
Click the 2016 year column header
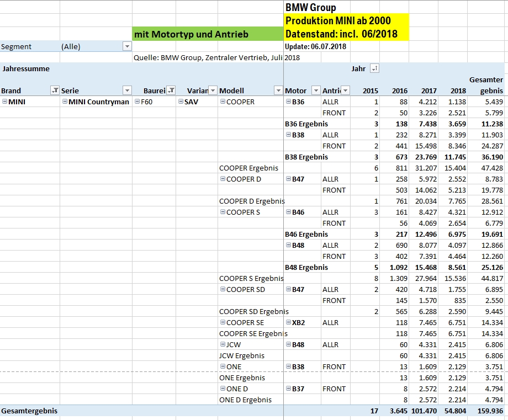(x=399, y=91)
